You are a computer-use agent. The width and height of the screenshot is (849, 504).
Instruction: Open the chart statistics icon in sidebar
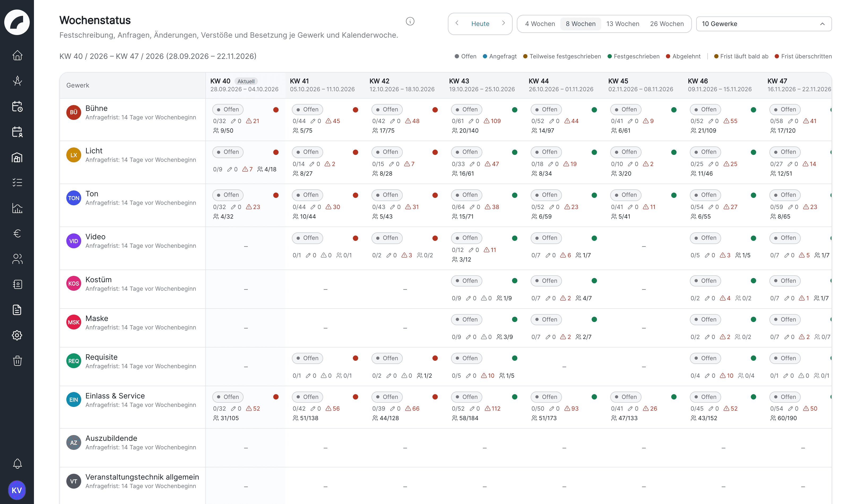point(17,208)
